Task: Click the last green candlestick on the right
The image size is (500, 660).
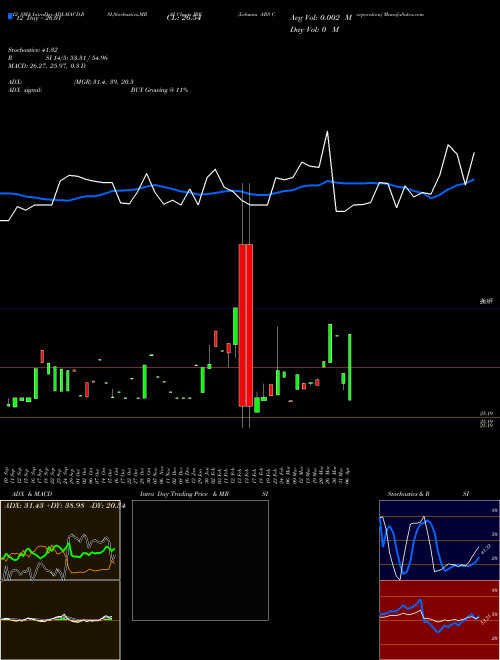Action: coord(350,367)
